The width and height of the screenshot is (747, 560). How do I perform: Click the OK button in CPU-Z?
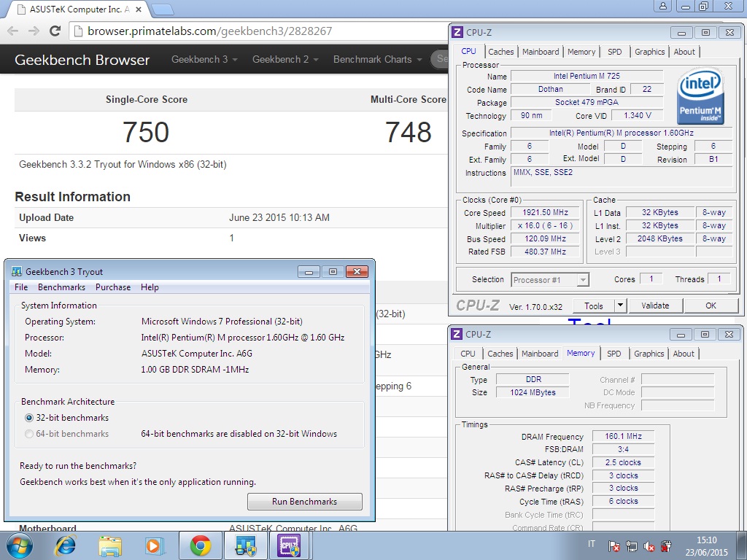pos(711,306)
